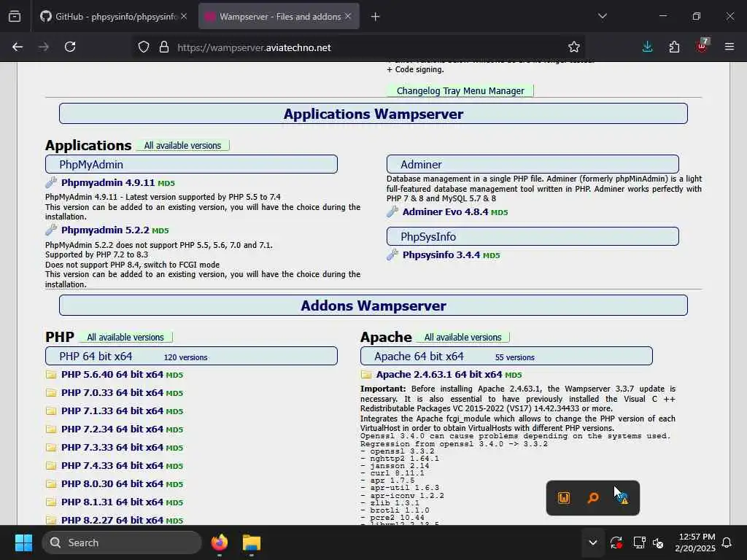Click the forward navigation arrow

click(43, 47)
